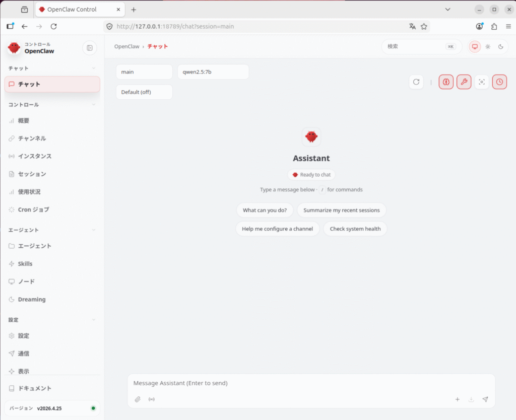516x420 pixels.
Task: Collapse the sidebar using the panel icon
Action: point(90,48)
